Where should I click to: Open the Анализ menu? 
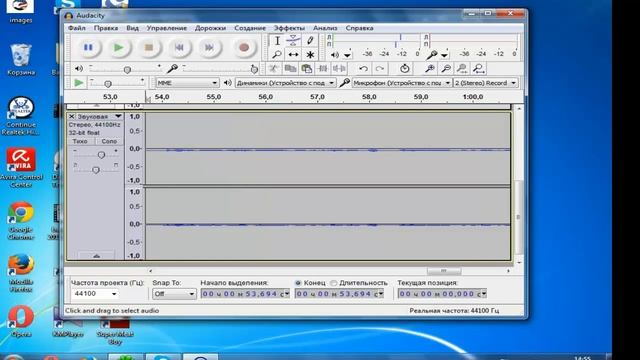tap(325, 28)
